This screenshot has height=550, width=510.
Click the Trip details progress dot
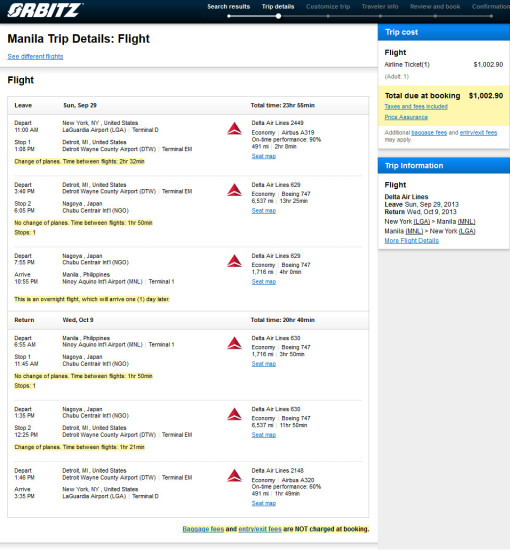point(278,16)
